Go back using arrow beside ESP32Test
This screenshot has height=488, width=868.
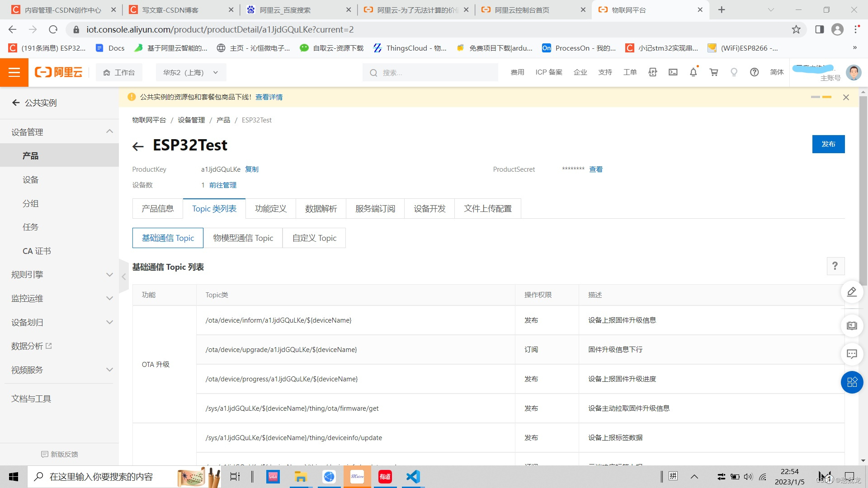coord(138,146)
